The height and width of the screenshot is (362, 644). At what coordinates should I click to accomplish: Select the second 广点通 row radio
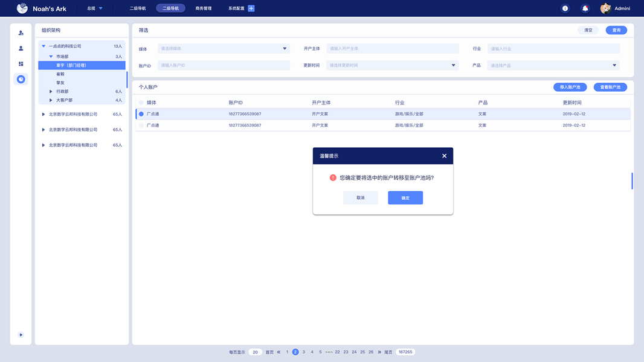point(141,125)
